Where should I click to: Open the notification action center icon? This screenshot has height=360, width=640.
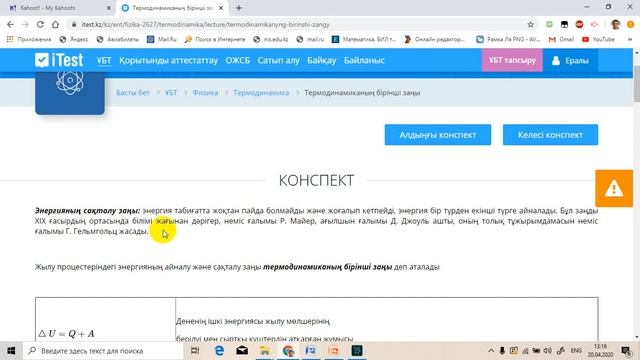coord(626,351)
